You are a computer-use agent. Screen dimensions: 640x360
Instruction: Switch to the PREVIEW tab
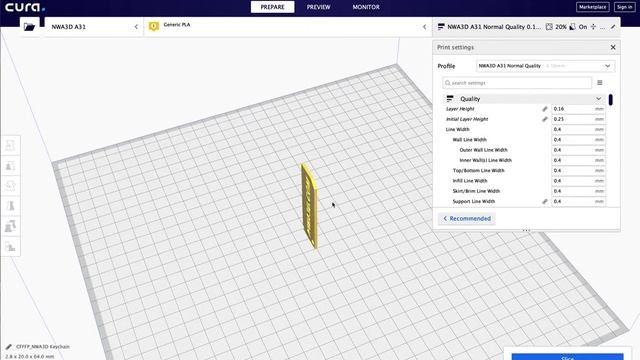tap(318, 7)
